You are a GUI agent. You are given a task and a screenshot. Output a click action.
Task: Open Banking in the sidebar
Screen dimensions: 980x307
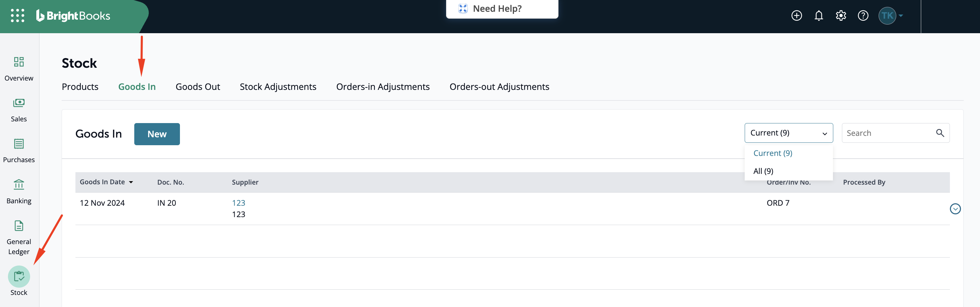coord(19,192)
